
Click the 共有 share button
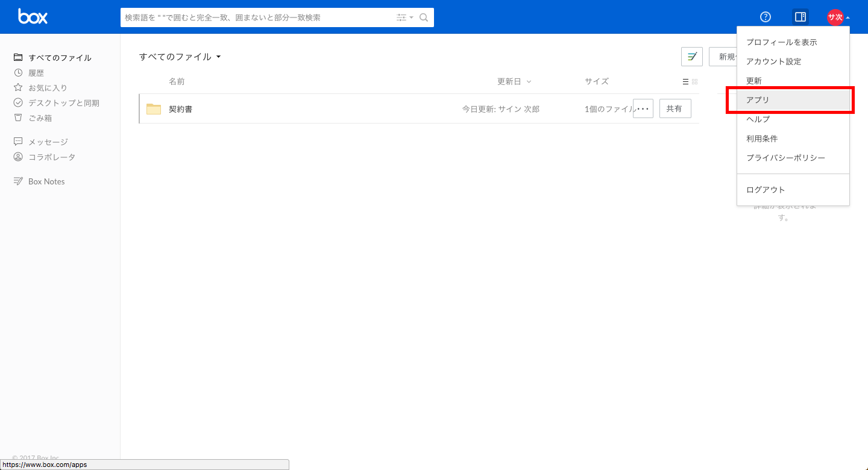click(x=675, y=108)
